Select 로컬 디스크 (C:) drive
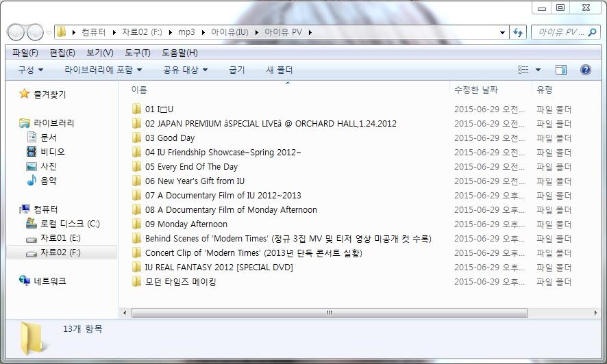Screen dimensions: 607x364 coord(63,223)
